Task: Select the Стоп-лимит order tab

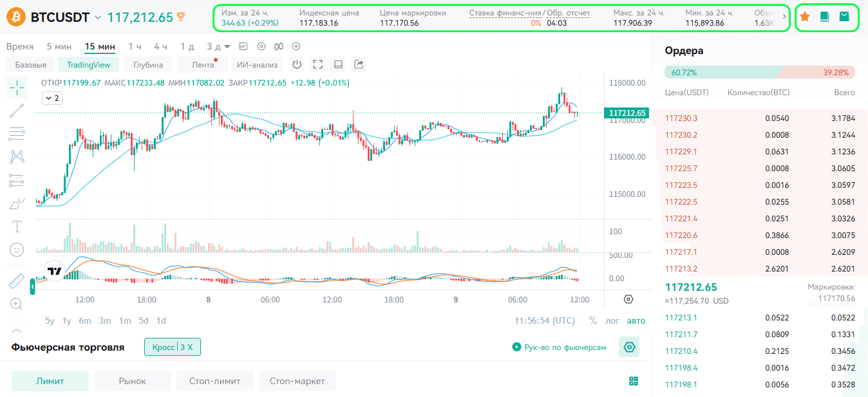Action: 215,381
